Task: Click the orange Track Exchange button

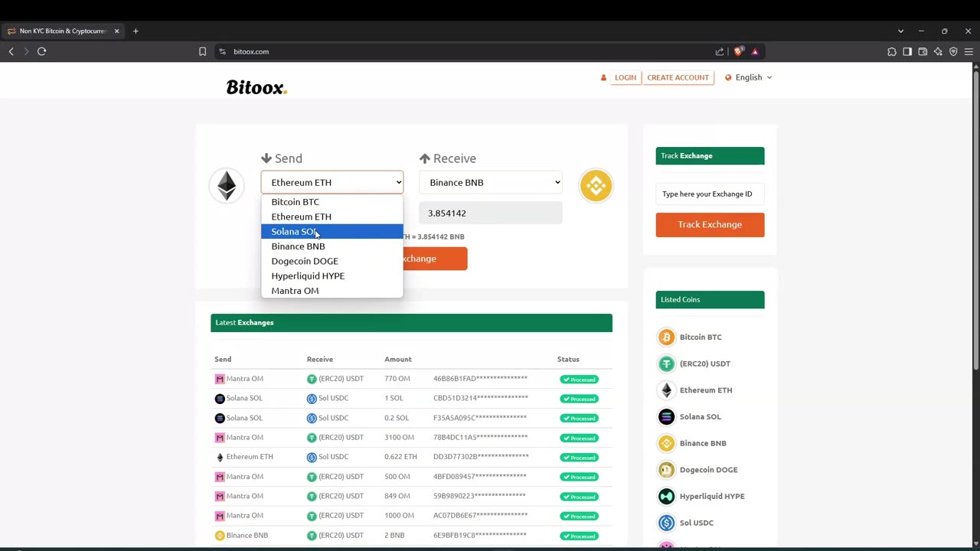Action: point(710,224)
